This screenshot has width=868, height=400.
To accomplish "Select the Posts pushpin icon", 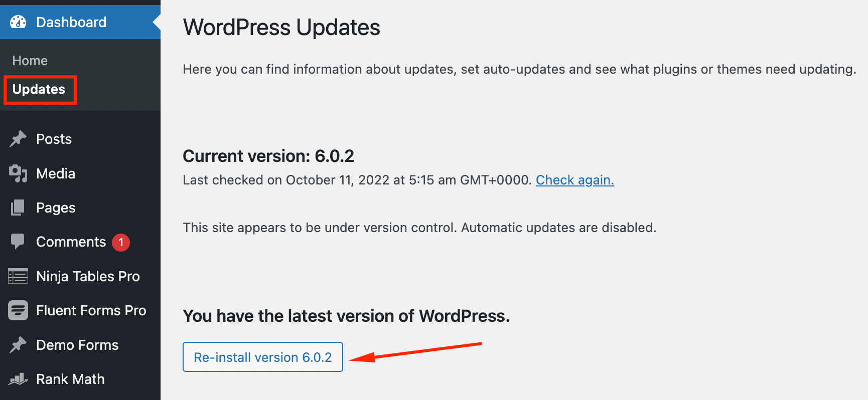I will coord(18,139).
